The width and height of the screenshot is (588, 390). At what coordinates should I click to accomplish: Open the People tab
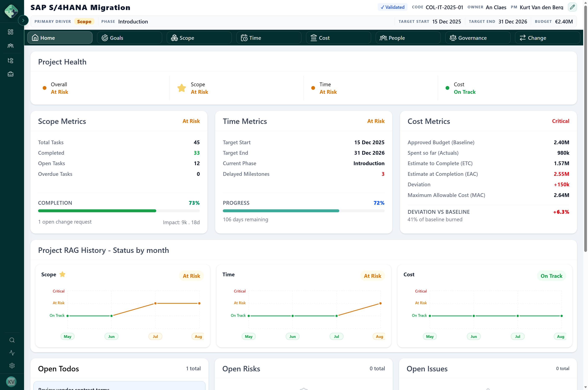coord(408,38)
